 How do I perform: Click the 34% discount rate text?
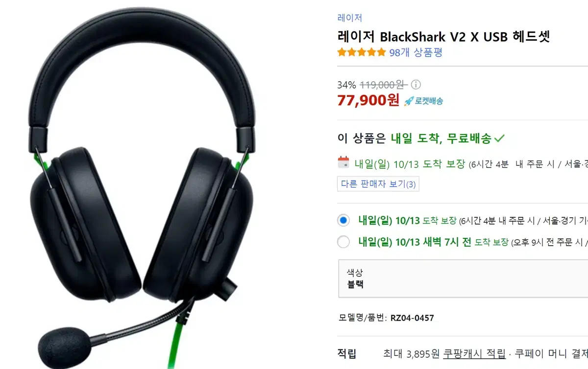(x=347, y=84)
